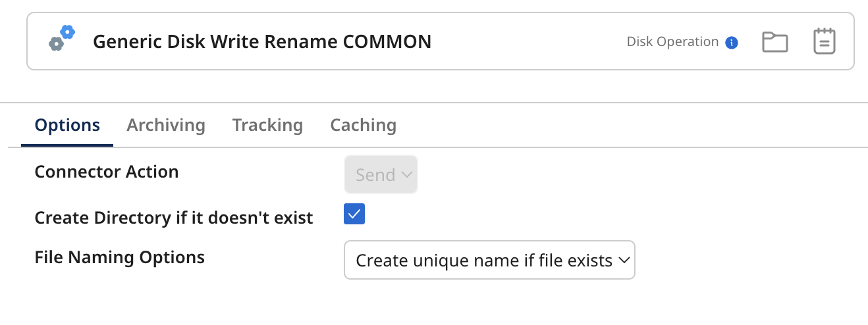Open the Tracking tab

pyautogui.click(x=267, y=125)
